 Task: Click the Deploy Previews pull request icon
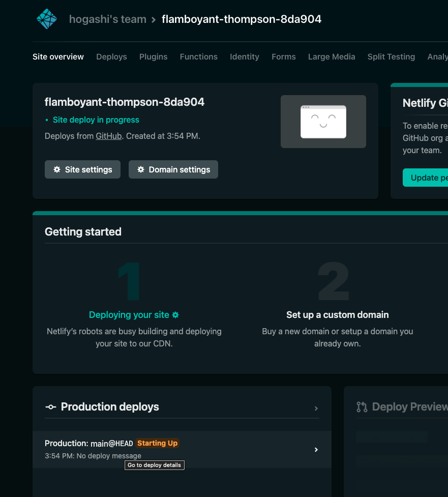[362, 407]
